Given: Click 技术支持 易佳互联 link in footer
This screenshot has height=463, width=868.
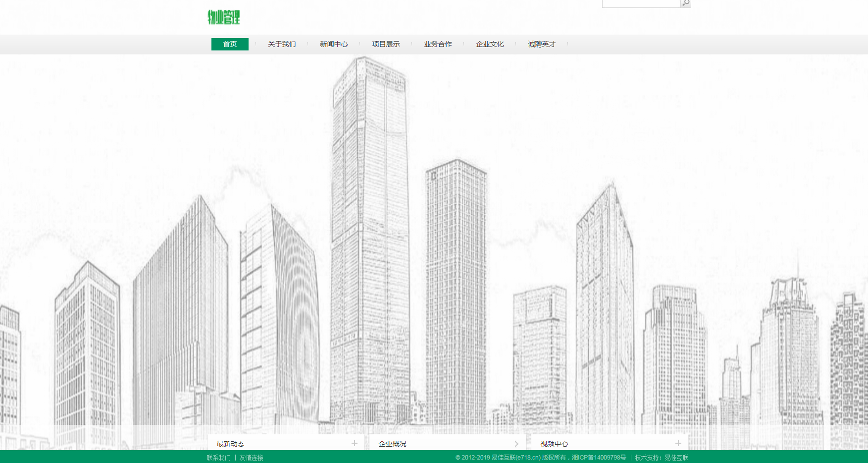Looking at the screenshot, I should click(x=662, y=458).
